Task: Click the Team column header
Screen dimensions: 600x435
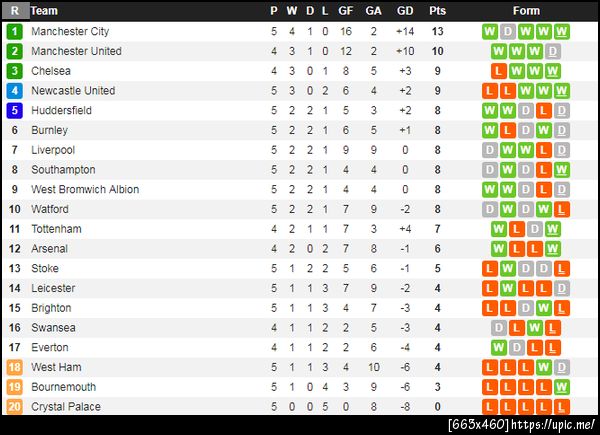Action: click(45, 11)
